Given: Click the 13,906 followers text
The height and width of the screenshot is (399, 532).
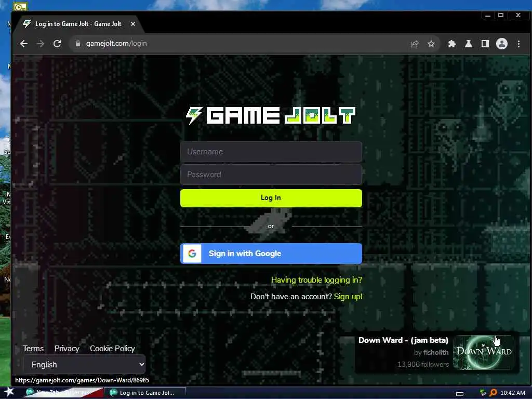Looking at the screenshot, I should (x=423, y=364).
